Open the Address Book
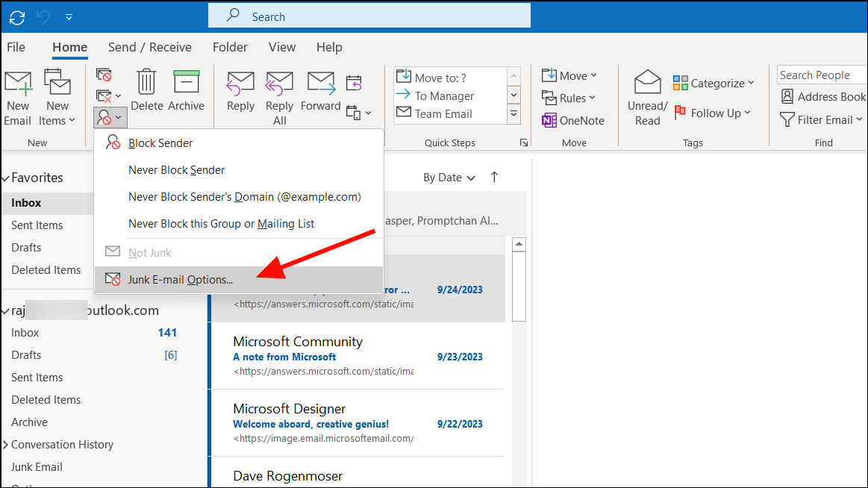This screenshot has width=868, height=488. pyautogui.click(x=823, y=97)
